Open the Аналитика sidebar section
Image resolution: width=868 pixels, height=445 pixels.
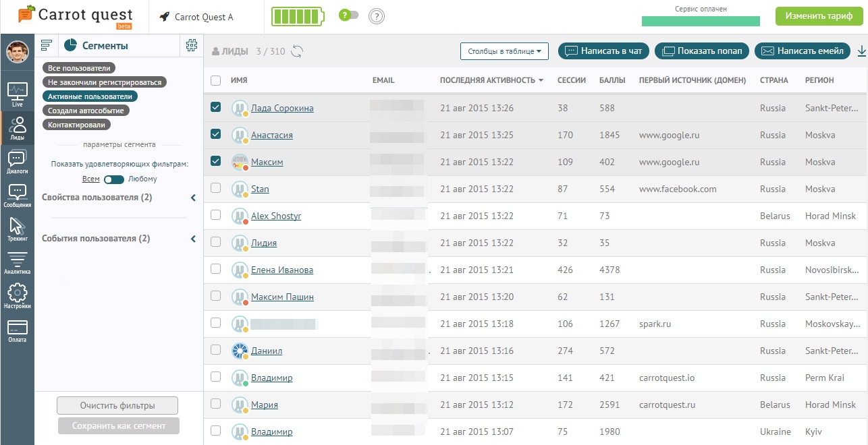click(x=17, y=263)
